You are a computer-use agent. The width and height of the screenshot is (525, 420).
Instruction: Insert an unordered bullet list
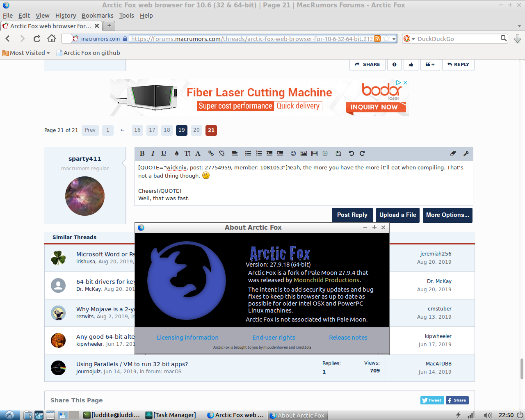pos(248,153)
